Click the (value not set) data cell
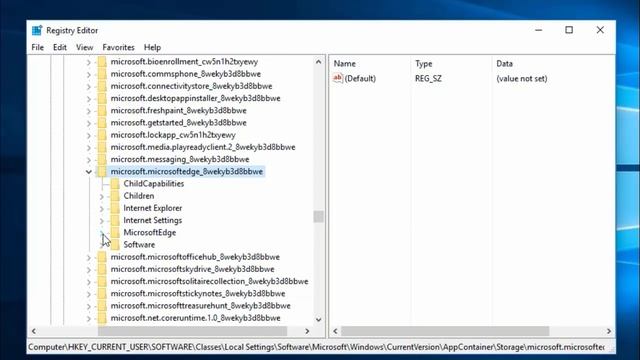The image size is (640, 360). pyautogui.click(x=522, y=78)
